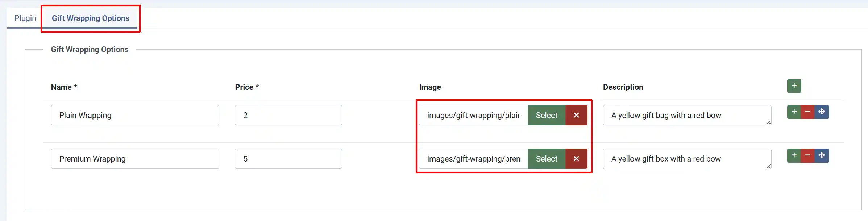Select an image for Plain Wrapping
This screenshot has height=221, width=868.
[x=547, y=115]
